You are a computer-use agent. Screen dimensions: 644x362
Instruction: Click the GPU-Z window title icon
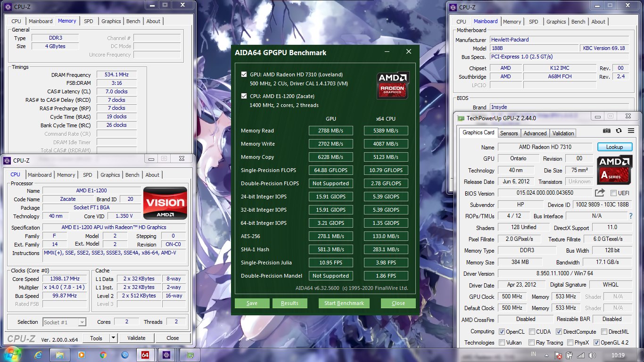[461, 118]
